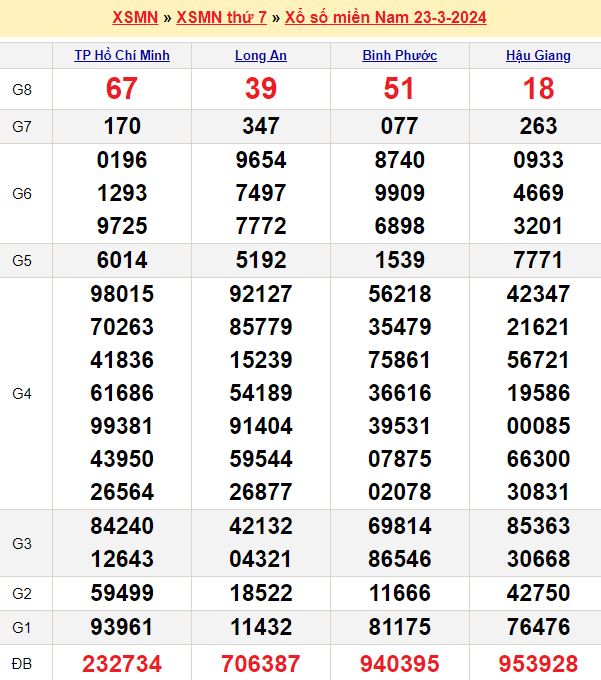Click Long An special prize 706387
Viewport: 601px width, 680px height.
click(260, 663)
